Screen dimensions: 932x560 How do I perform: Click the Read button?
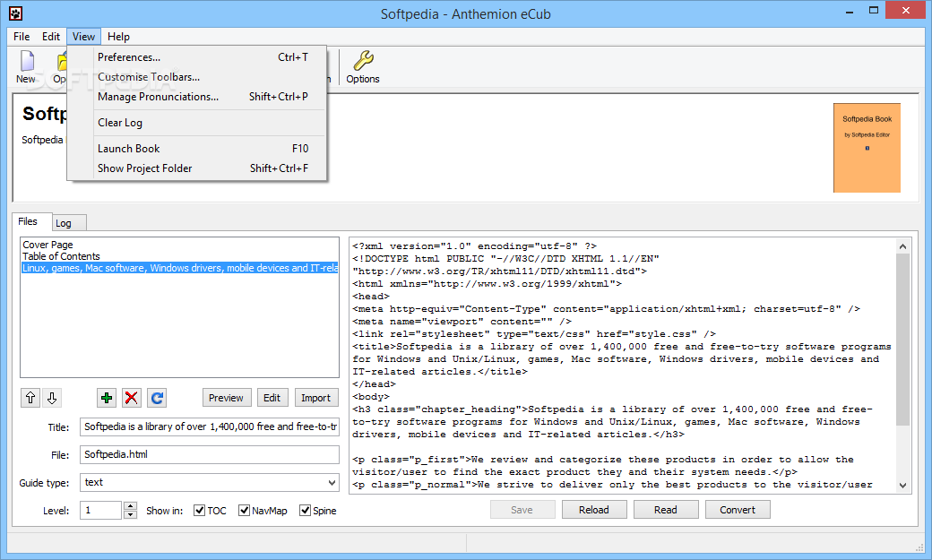tap(666, 510)
